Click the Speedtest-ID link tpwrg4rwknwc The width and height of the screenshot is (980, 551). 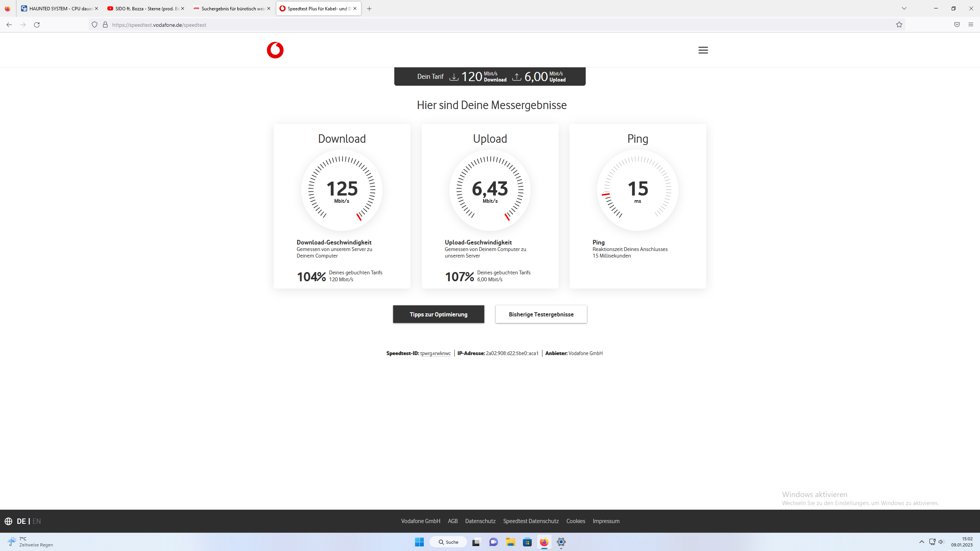tap(435, 353)
